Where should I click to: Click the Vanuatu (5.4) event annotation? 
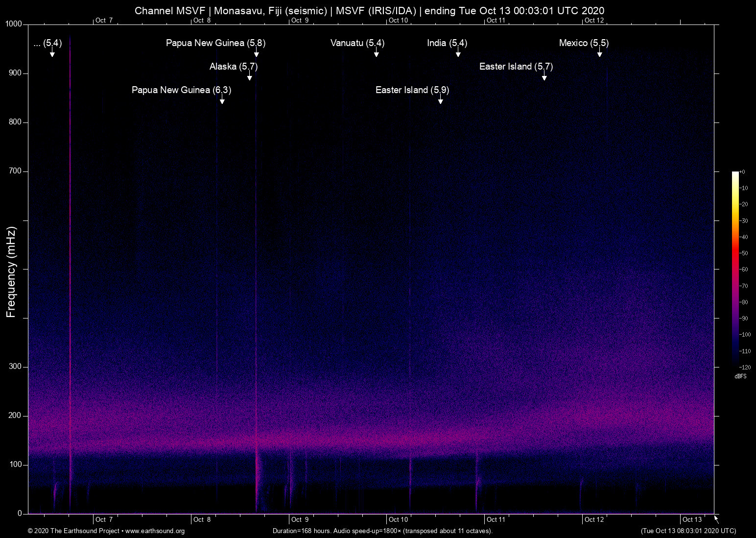point(357,43)
